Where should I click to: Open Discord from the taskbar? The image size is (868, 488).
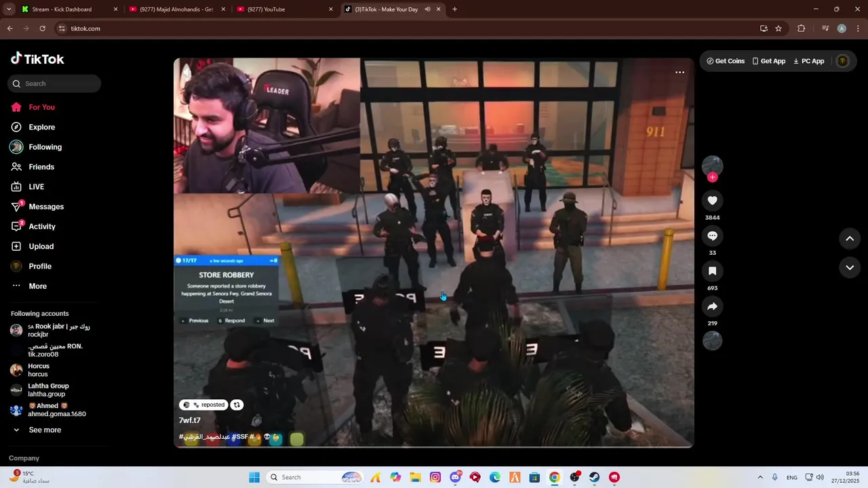coord(455,477)
